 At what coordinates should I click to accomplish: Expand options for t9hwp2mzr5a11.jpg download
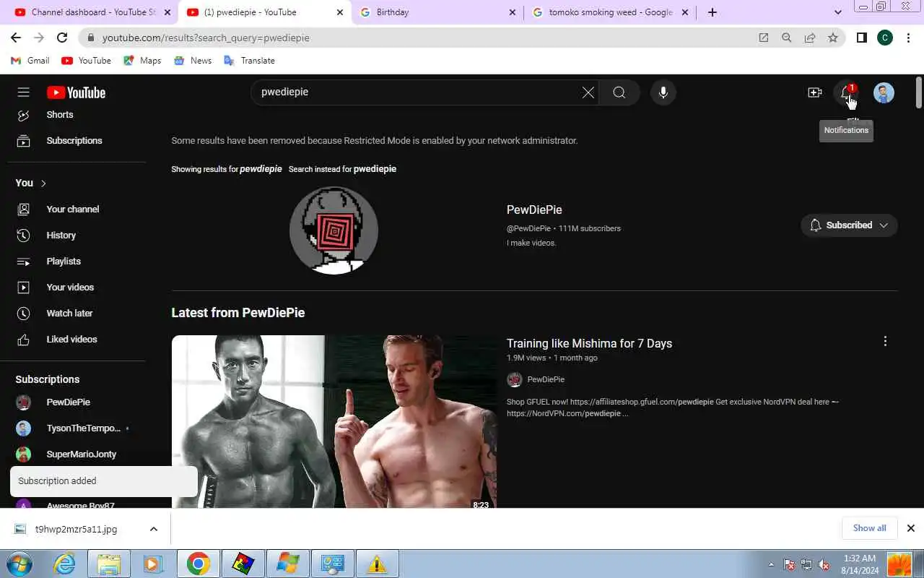coord(154,529)
